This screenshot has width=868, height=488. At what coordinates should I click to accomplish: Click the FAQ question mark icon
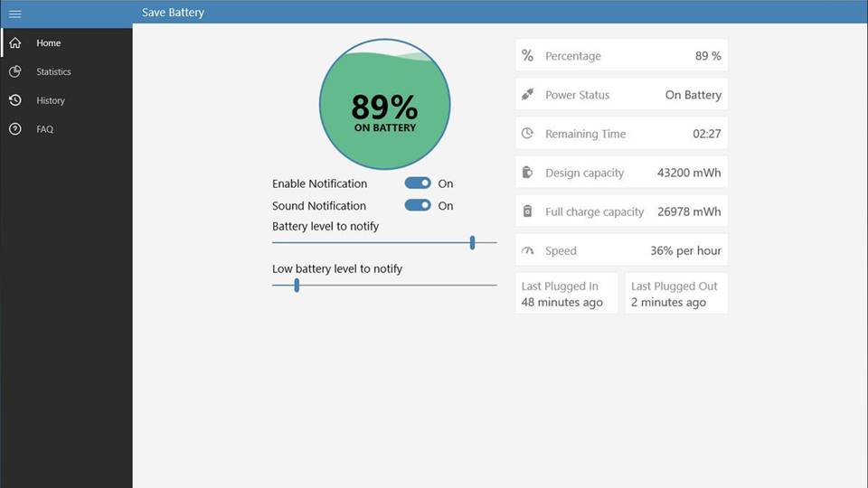click(x=14, y=129)
